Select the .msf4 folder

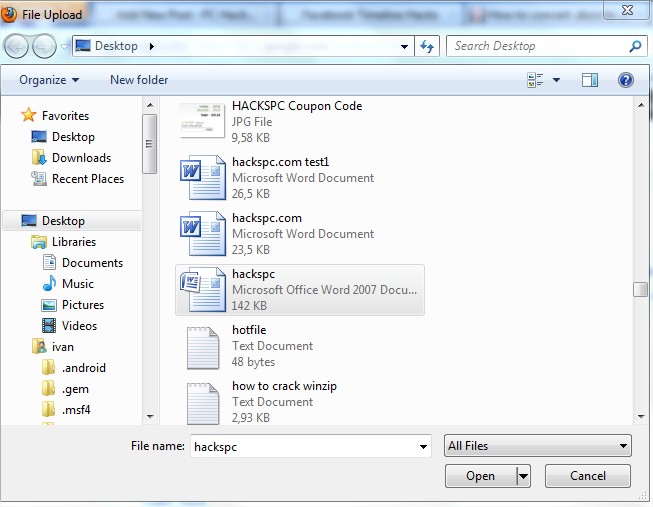76,410
